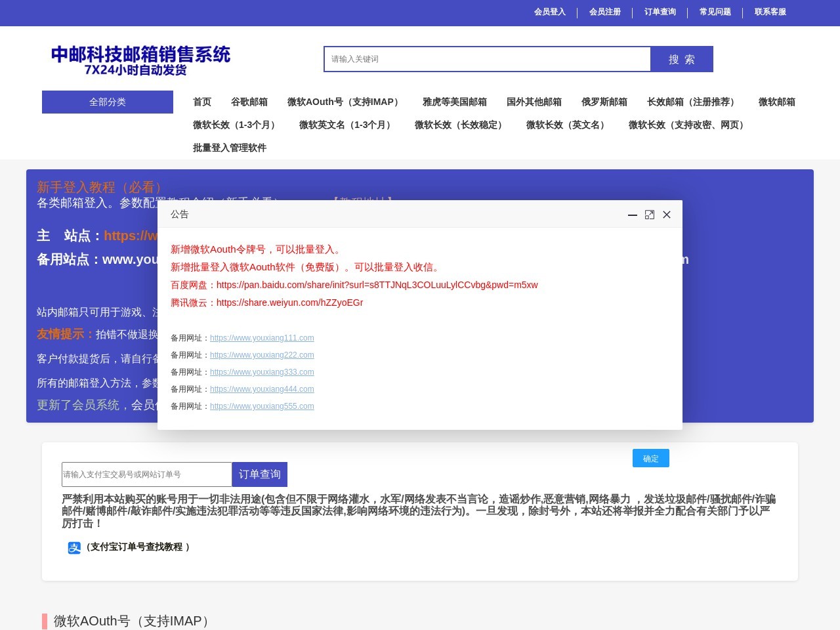840x630 pixels.
Task: Open backup link youxiang333.com
Action: click(x=262, y=372)
